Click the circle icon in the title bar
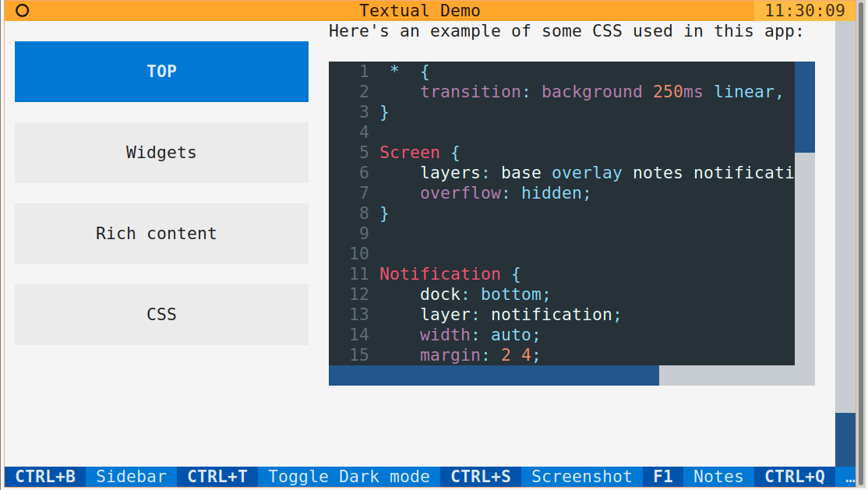The width and height of the screenshot is (868, 490). click(x=21, y=11)
